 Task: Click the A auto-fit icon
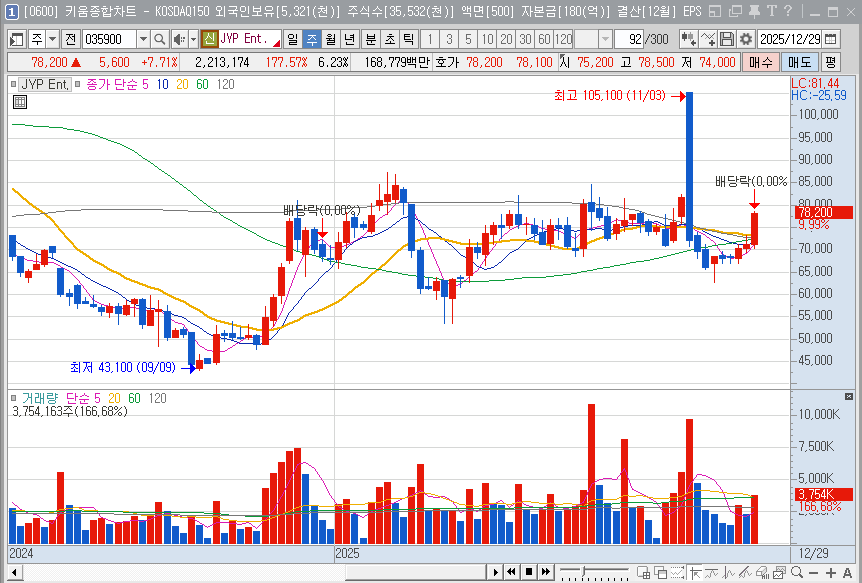(847, 573)
